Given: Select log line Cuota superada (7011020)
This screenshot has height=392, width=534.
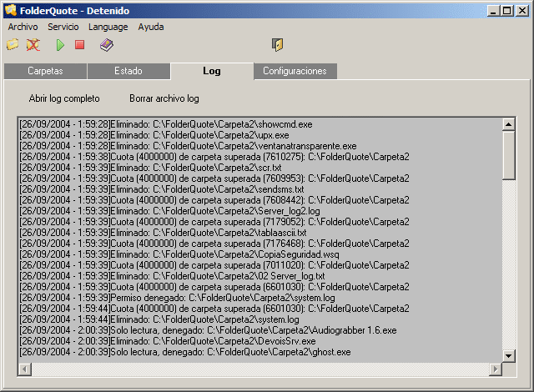Looking at the screenshot, I should pyautogui.click(x=214, y=265).
